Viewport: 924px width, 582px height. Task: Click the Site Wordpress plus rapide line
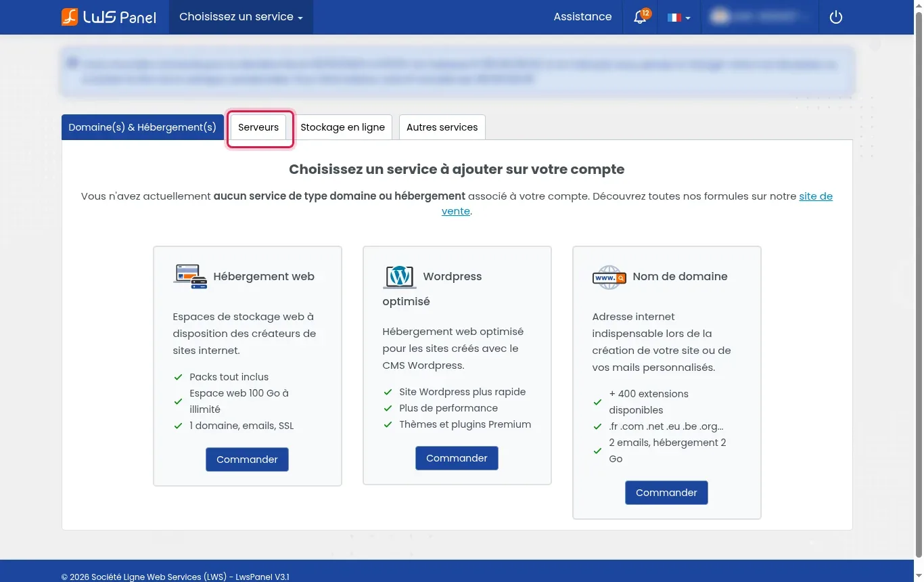point(463,392)
